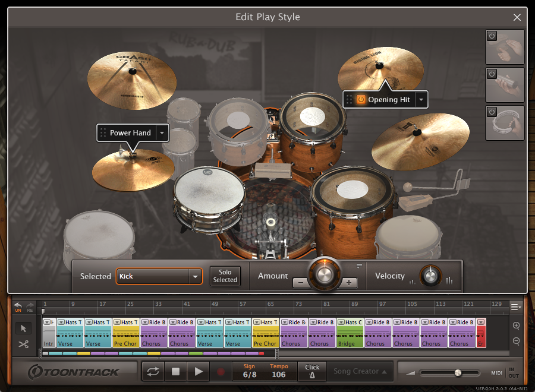The height and width of the screenshot is (392, 535).
Task: Close the Edit Play Style window
Action: (517, 17)
